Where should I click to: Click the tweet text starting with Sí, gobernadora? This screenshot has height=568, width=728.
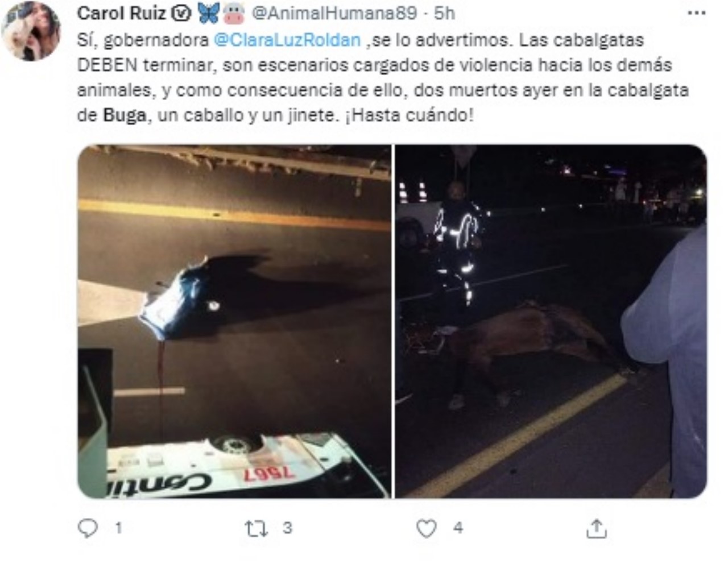(383, 77)
